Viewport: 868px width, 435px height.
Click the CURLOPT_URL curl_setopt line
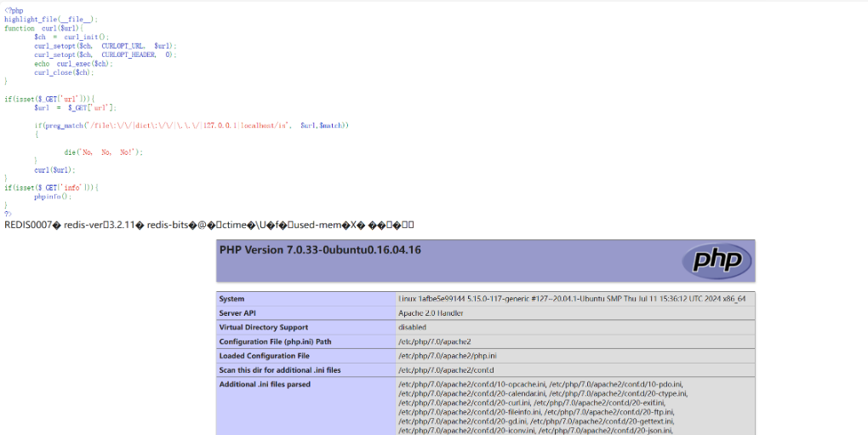(106, 46)
